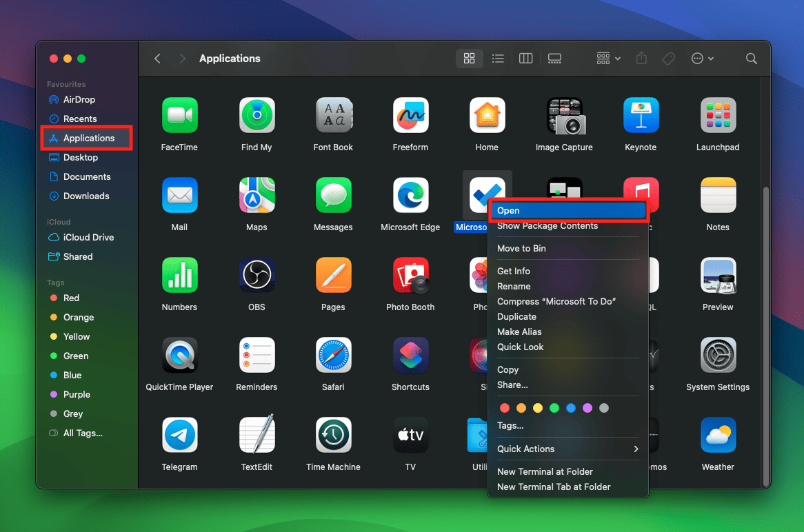Image resolution: width=804 pixels, height=532 pixels.
Task: Choose Open in the context menu
Action: (x=567, y=211)
